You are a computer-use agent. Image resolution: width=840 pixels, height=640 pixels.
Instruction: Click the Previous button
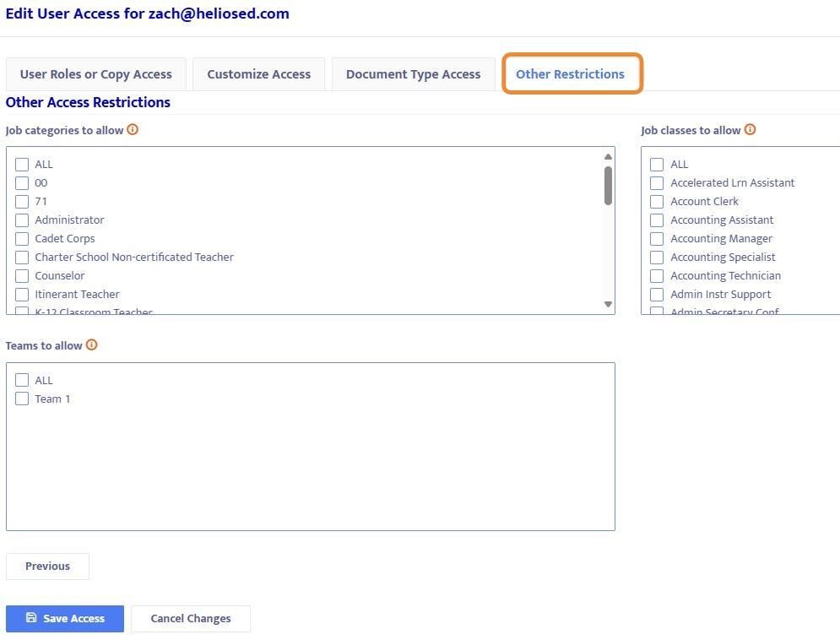click(x=47, y=566)
